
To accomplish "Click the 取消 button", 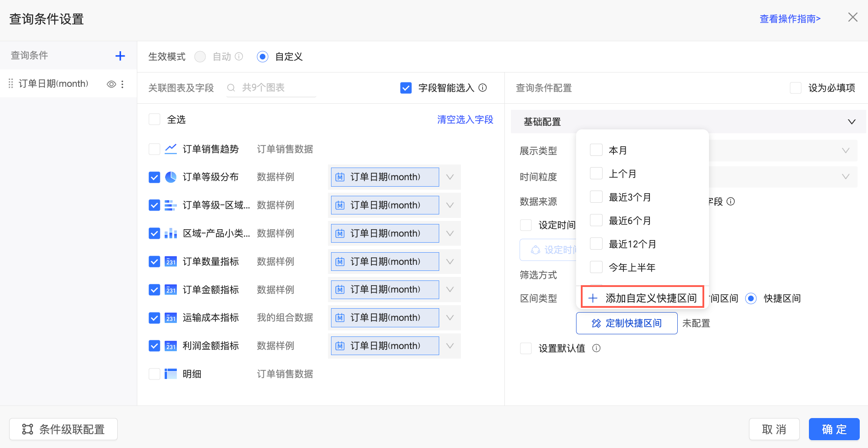I will coord(774,429).
